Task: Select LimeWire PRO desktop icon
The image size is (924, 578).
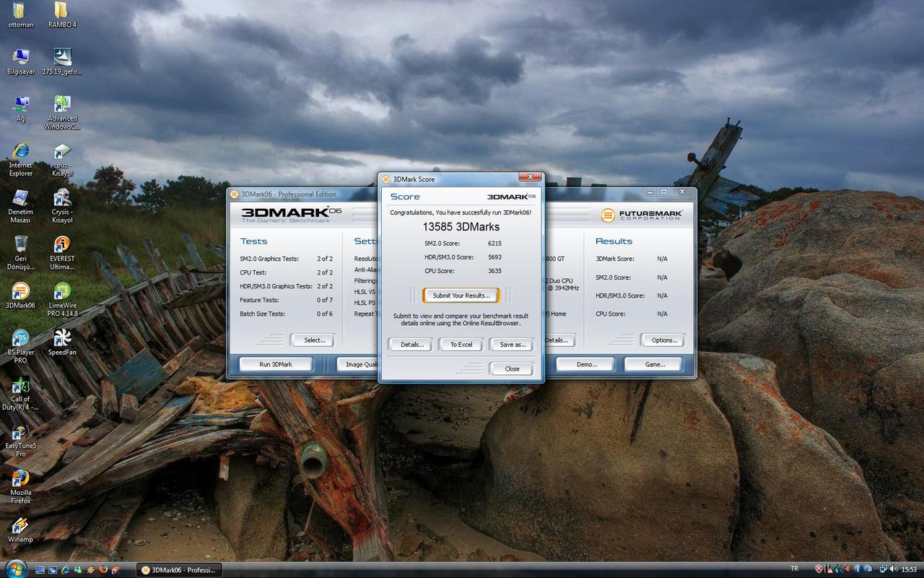Action: pos(62,300)
